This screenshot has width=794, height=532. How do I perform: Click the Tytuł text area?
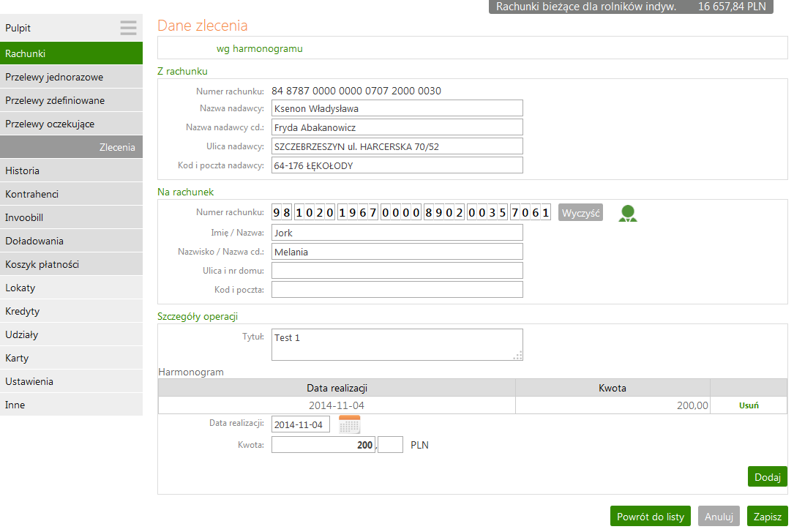pos(397,345)
